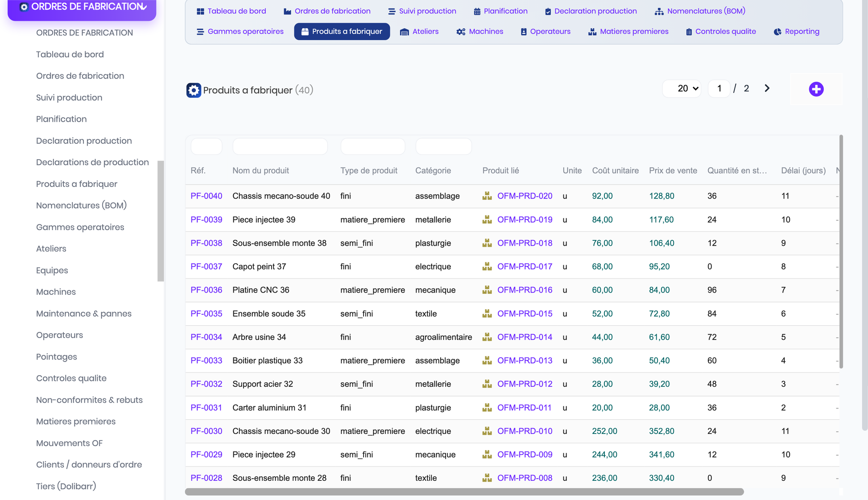Open product reference PF-0040 link
Screen dimensions: 868x500
206,196
